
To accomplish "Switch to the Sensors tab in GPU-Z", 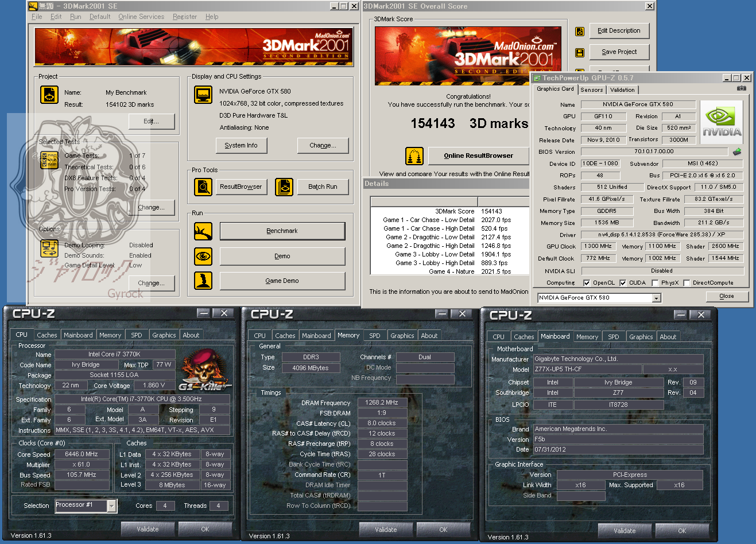I will [592, 90].
